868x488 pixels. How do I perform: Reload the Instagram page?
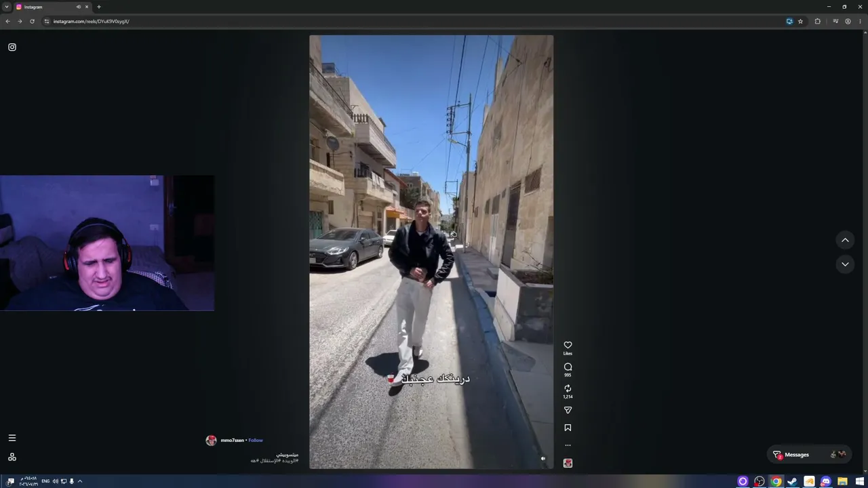click(32, 21)
